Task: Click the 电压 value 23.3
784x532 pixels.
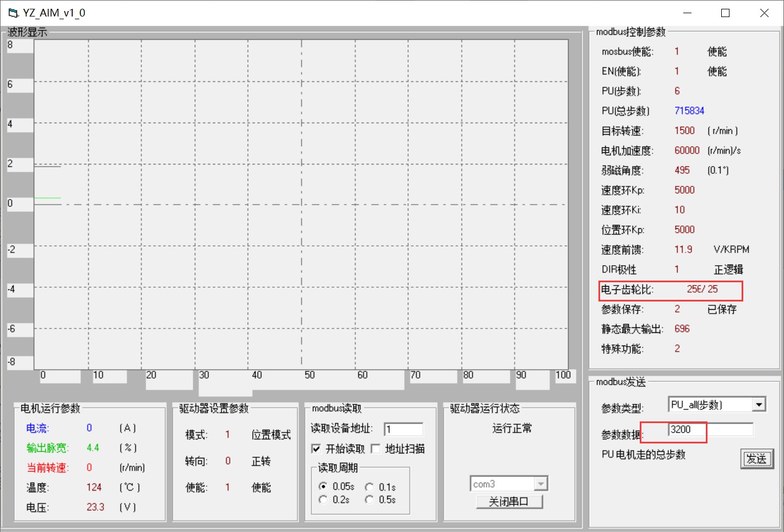Action: pyautogui.click(x=95, y=507)
